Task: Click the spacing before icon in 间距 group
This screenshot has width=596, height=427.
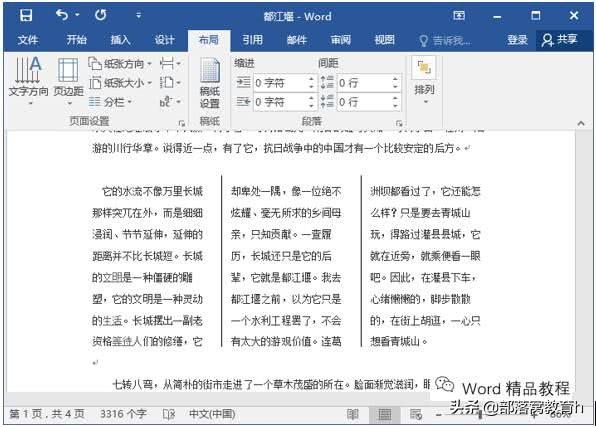Action: pos(327,82)
